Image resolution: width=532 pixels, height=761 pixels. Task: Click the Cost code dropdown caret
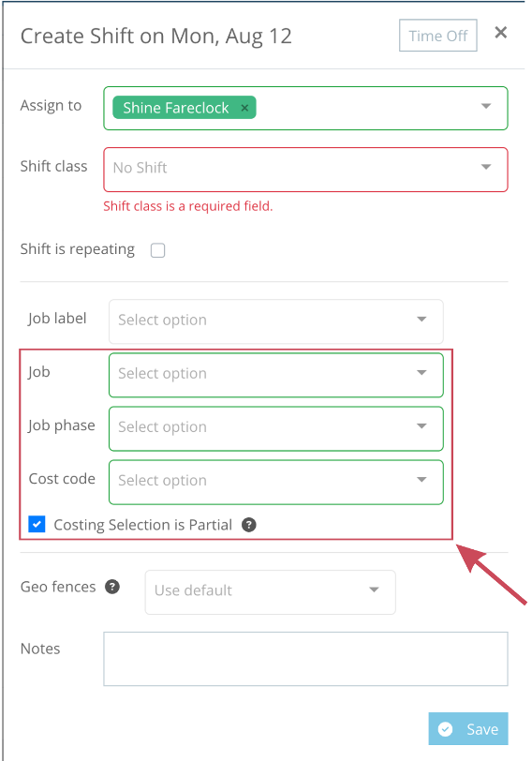(x=421, y=480)
